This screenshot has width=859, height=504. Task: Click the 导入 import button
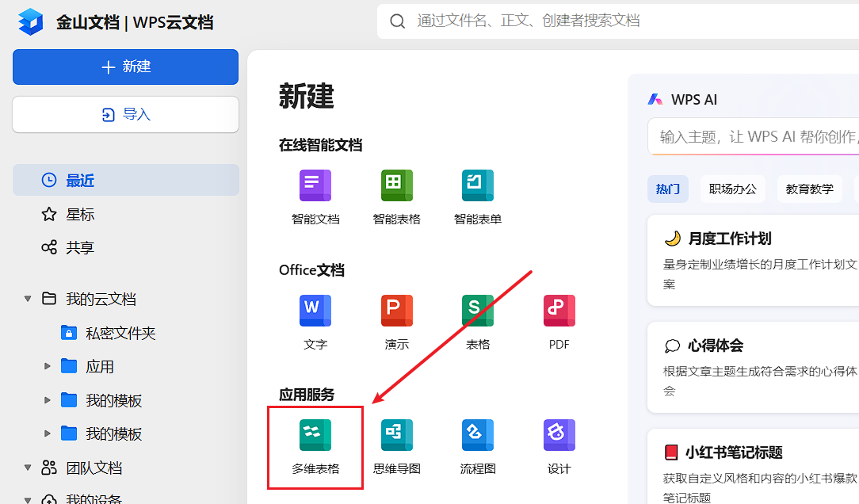click(125, 114)
